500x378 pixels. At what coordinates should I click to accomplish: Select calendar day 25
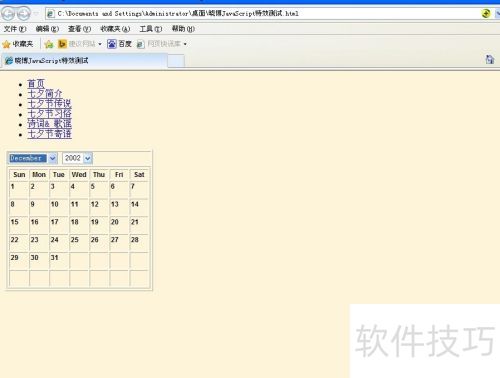click(x=79, y=243)
